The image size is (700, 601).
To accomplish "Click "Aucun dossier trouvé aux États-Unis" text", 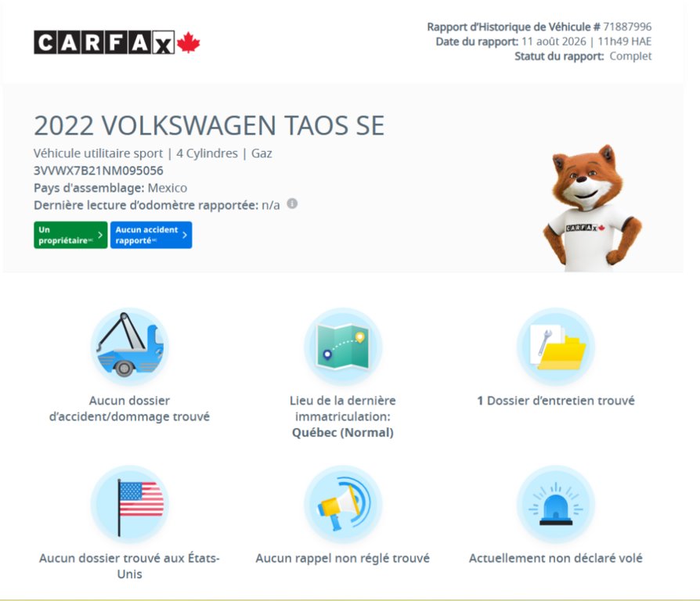I will (129, 566).
